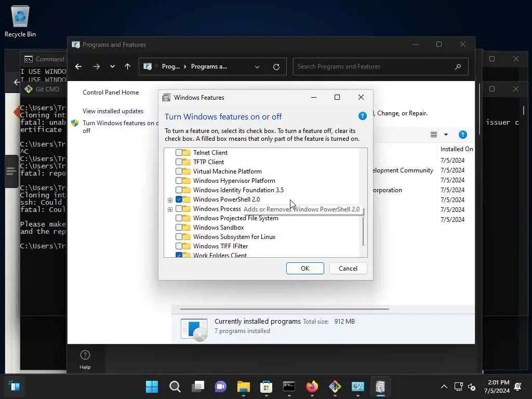Enable Windows Sandbox checkbox
The height and width of the screenshot is (399, 532).
tap(179, 228)
